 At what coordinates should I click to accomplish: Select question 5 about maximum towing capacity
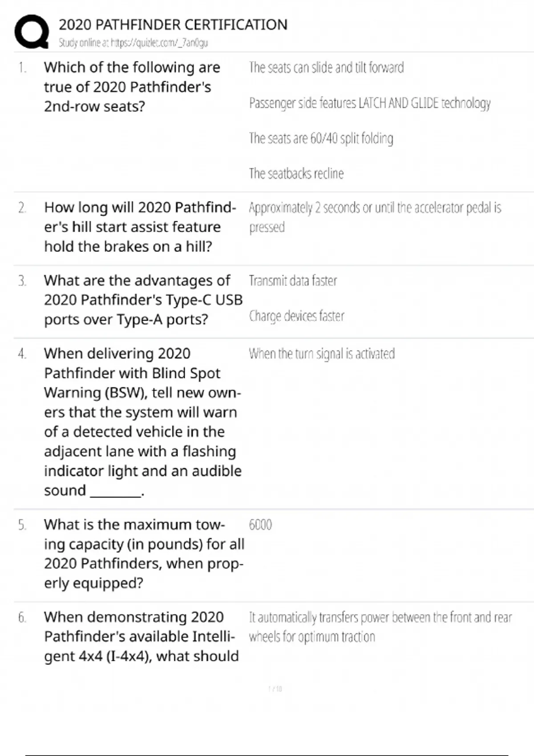tap(144, 553)
